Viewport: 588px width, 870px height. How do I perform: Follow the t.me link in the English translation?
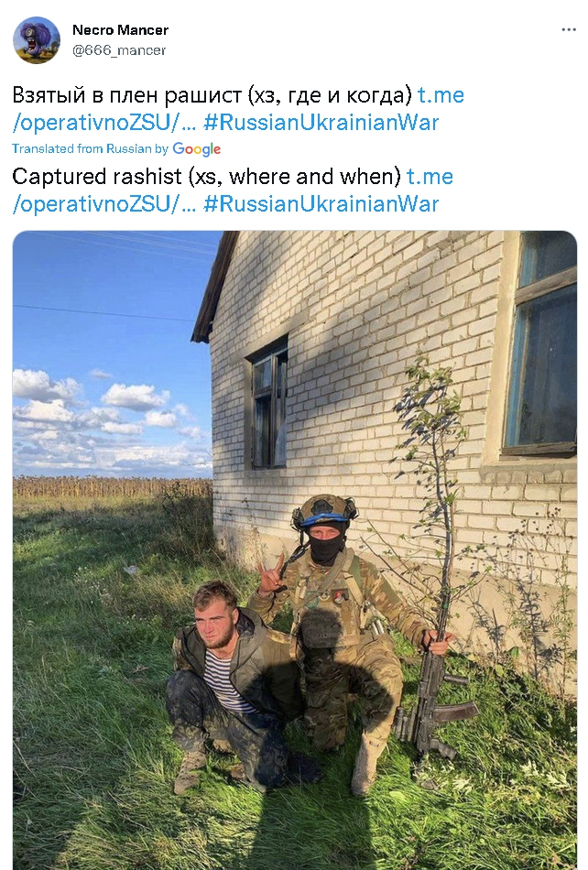click(x=430, y=177)
